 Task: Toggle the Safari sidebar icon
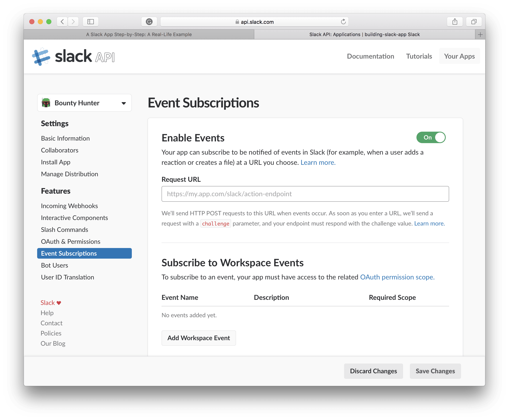point(91,21)
